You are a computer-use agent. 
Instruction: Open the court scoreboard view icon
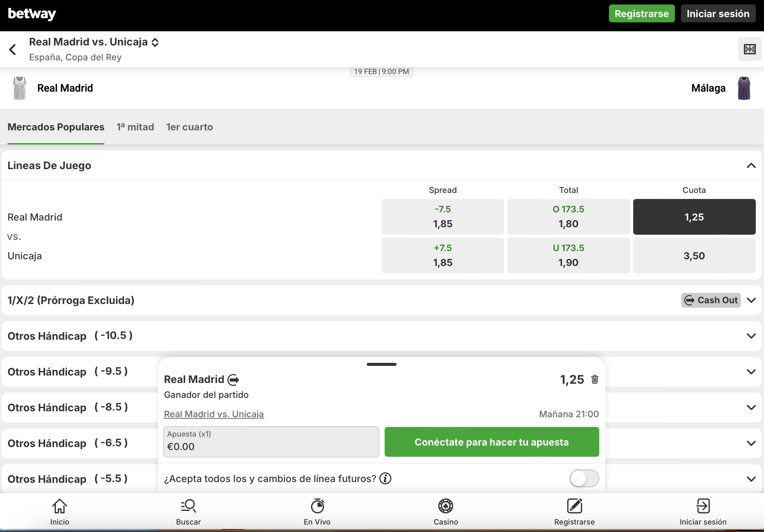[x=749, y=49]
